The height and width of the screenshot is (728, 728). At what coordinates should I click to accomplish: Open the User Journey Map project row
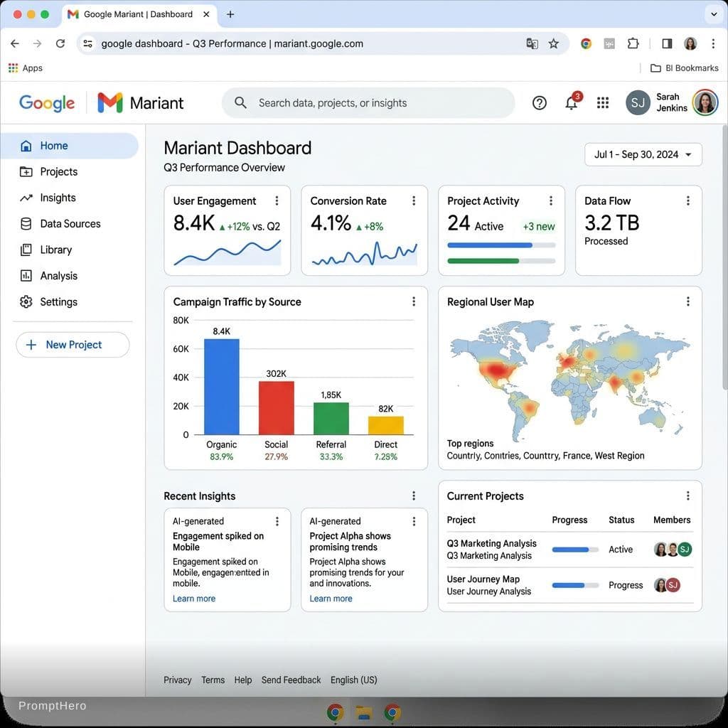coord(570,586)
